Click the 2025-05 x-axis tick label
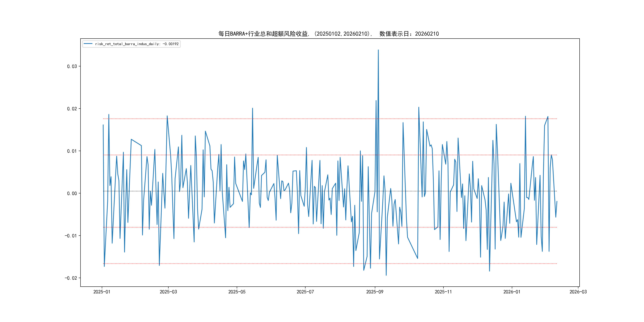Screen dimensions: 644x322 point(237,292)
